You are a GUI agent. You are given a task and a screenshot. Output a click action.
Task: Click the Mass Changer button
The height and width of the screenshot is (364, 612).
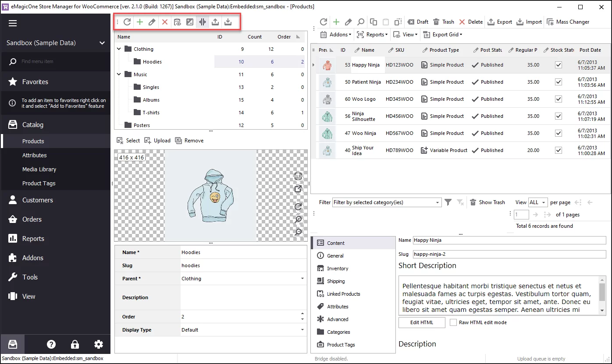pyautogui.click(x=568, y=22)
